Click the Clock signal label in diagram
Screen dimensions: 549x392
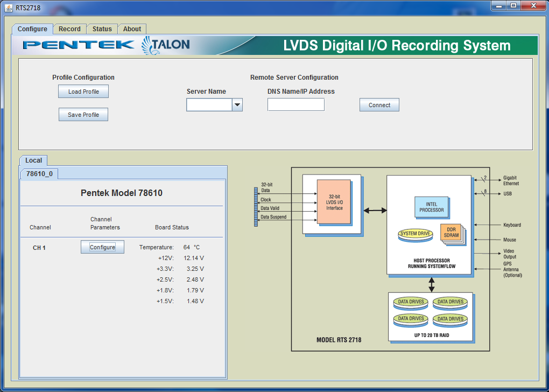pos(266,200)
